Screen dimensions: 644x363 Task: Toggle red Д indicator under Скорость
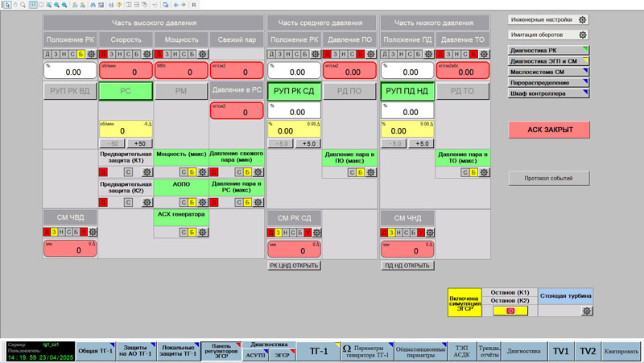tap(103, 54)
